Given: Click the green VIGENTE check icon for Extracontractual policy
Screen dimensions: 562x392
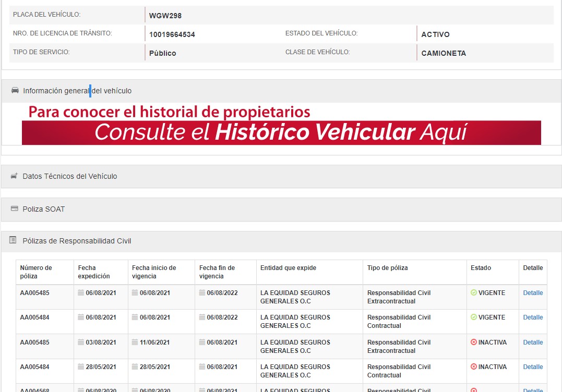Looking at the screenshot, I should point(474,293).
